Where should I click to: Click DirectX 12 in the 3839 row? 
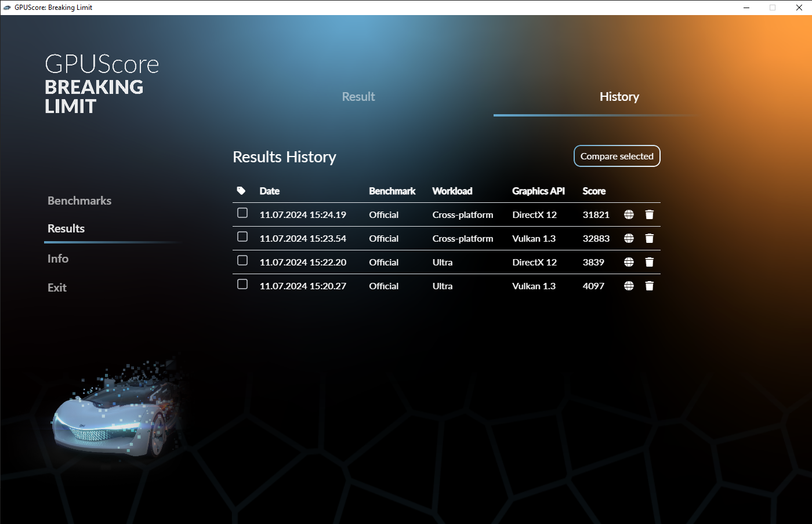pos(535,262)
